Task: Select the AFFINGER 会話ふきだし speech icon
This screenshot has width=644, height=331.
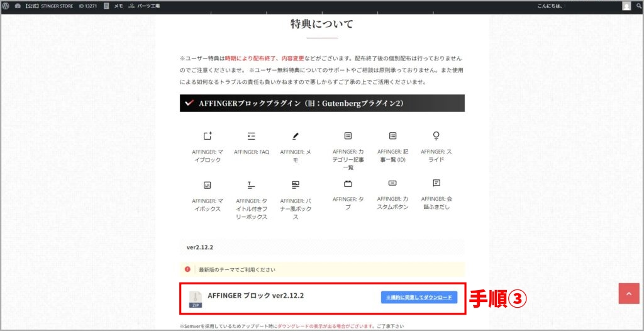Action: 436,184
